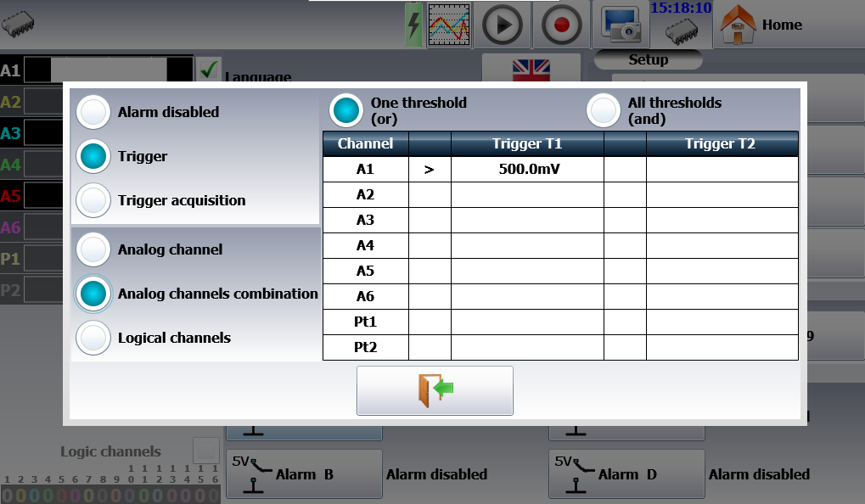Select channel A3 in the sidebar
The height and width of the screenshot is (504, 865).
pos(11,133)
